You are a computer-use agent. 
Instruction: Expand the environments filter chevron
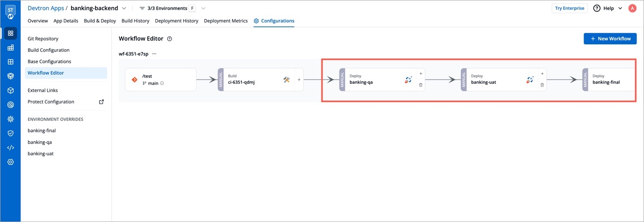pyautogui.click(x=203, y=8)
